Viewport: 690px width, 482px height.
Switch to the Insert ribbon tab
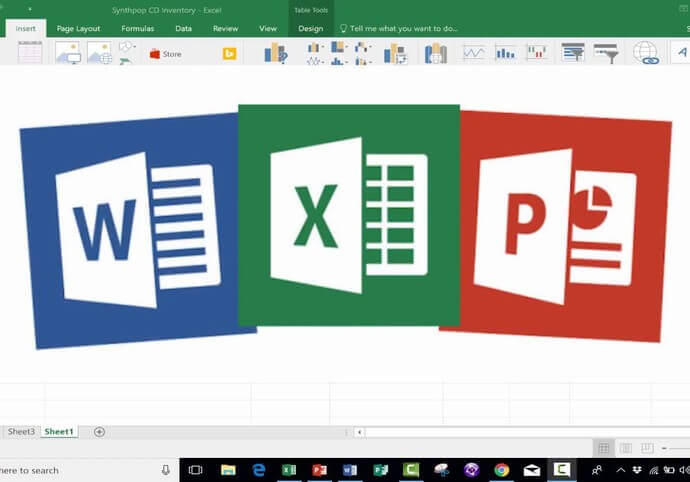pyautogui.click(x=26, y=29)
